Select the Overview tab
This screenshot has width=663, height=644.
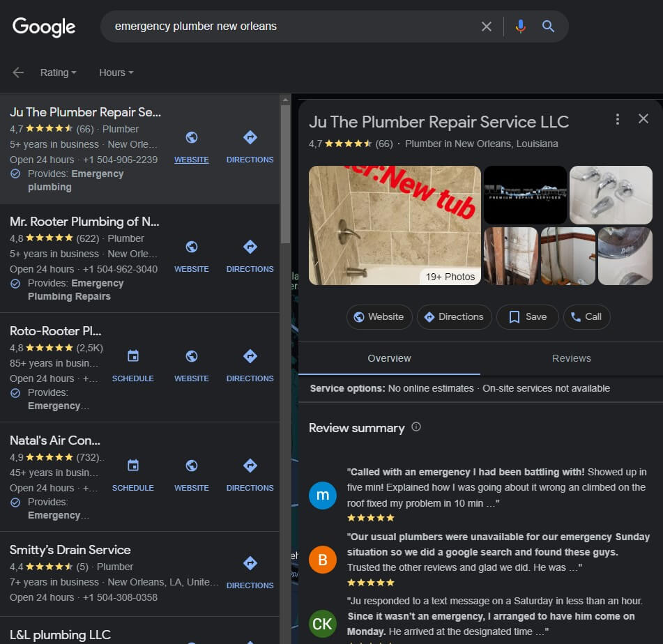tap(389, 358)
